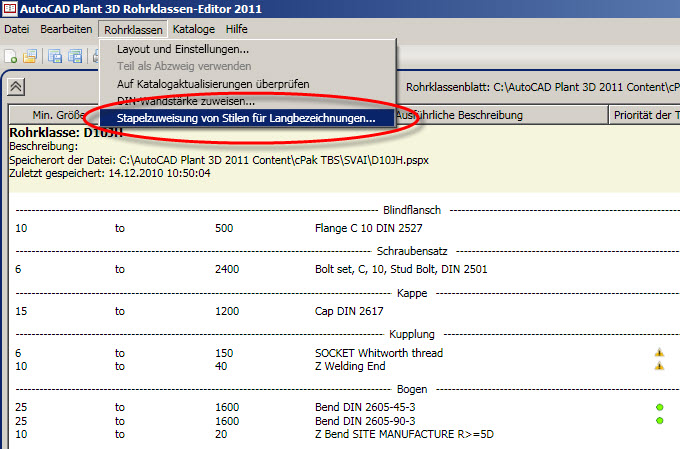
Task: Select SOCKET Whitworth thread description
Action: pyautogui.click(x=379, y=353)
